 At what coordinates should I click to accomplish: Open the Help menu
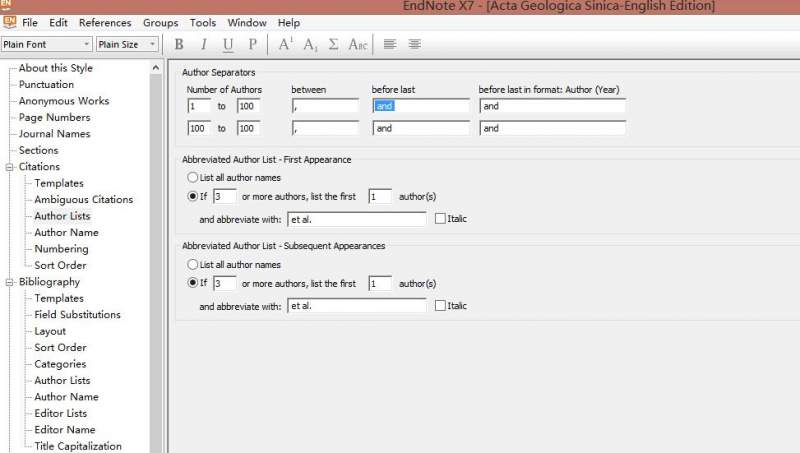289,23
